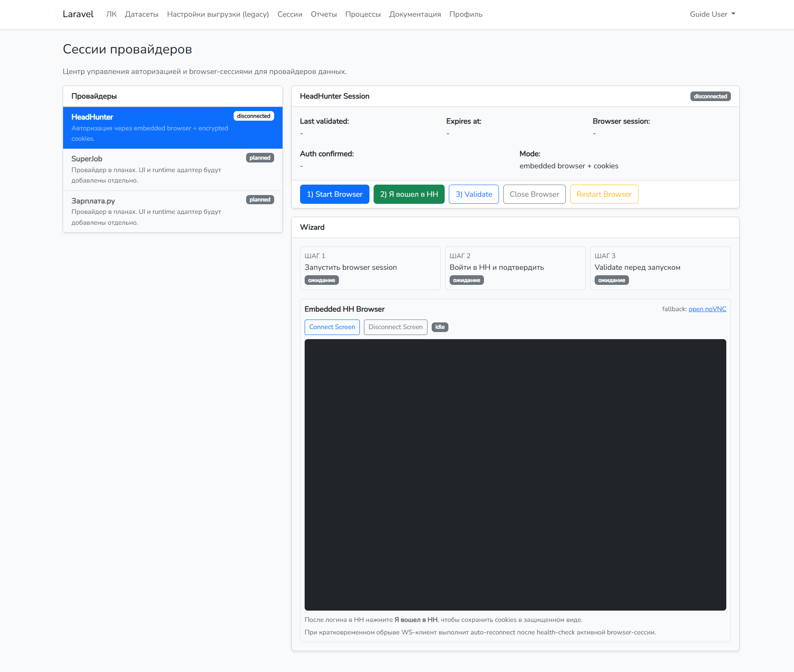Screen dimensions: 794x672
Task: Open the Профиль nav link
Action: (466, 14)
